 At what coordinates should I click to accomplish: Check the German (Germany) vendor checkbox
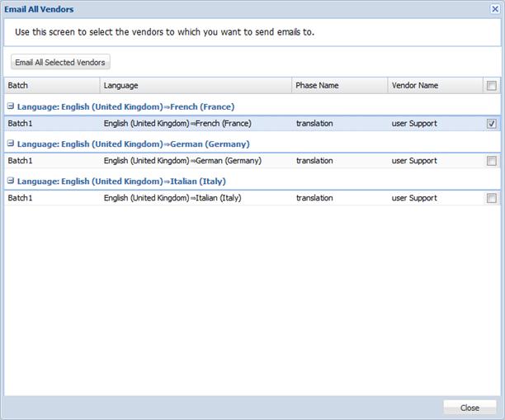tap(492, 161)
